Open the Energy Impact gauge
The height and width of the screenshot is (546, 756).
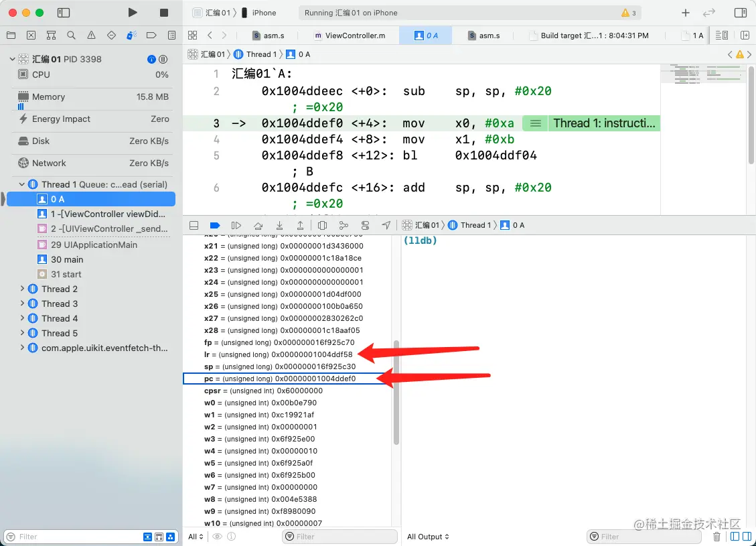tap(93, 119)
